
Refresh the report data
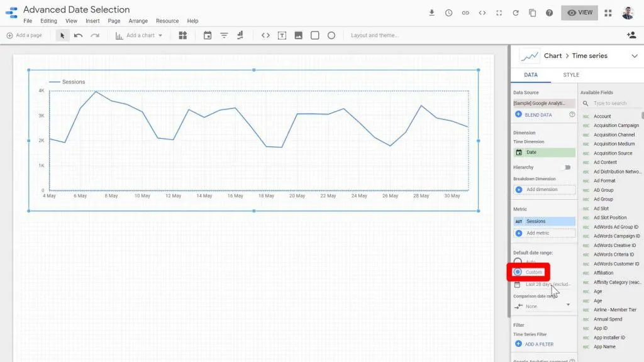(x=514, y=12)
